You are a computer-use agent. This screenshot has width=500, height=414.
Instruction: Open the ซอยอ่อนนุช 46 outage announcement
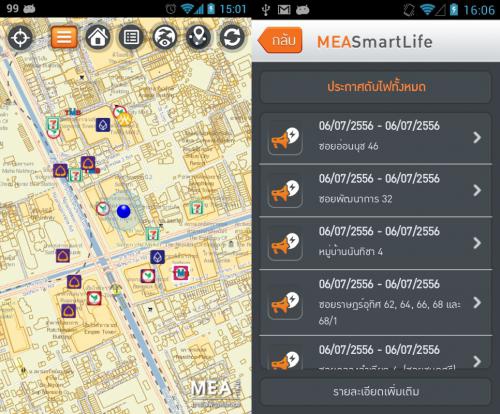[376, 138]
